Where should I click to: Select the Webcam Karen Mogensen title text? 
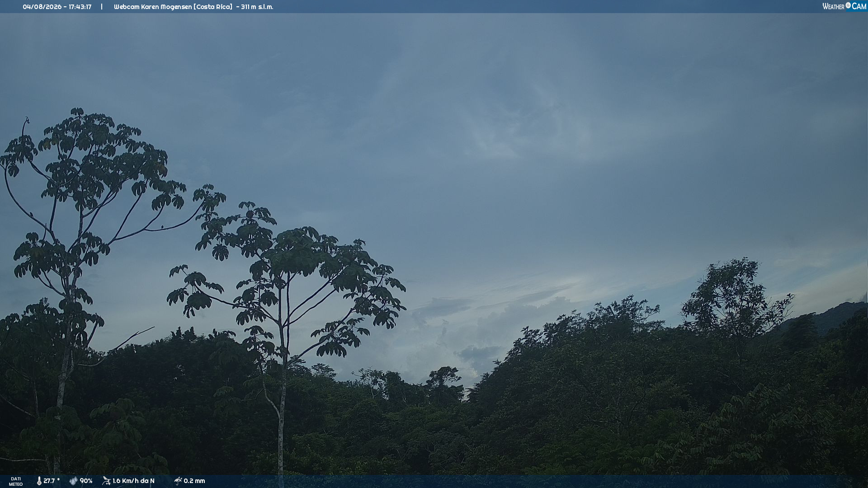pos(173,7)
